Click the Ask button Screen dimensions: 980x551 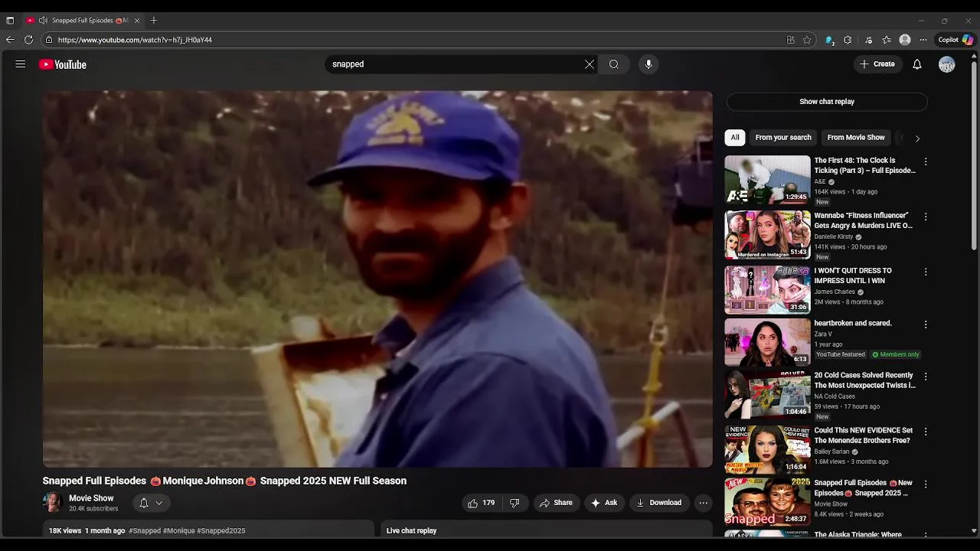(604, 503)
